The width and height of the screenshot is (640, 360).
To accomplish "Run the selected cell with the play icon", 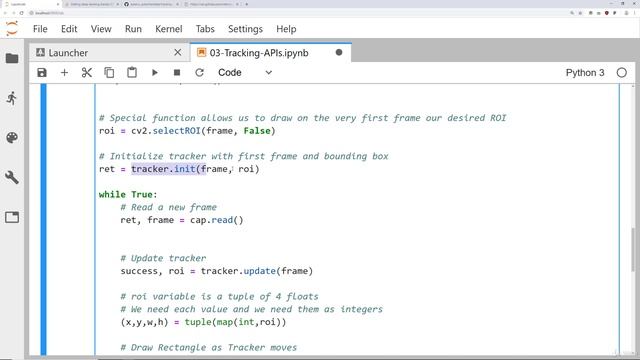I will (x=154, y=73).
